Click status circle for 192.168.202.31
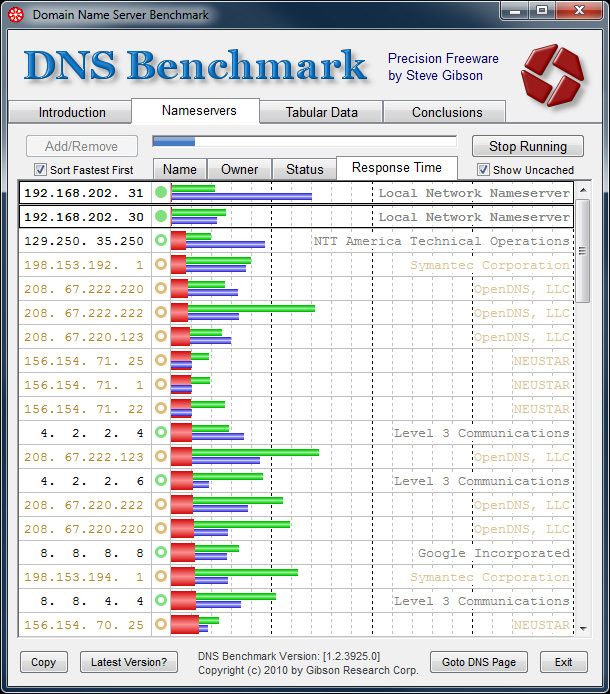Screen dimensions: 610x694 161,193
